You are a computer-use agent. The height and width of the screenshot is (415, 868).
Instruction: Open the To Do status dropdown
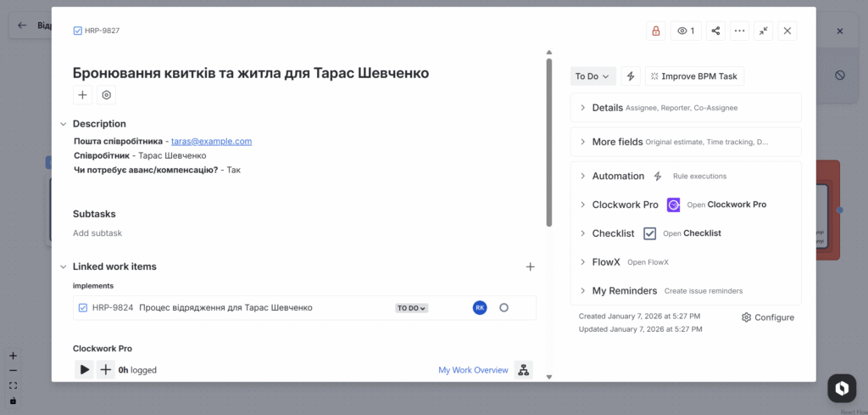[593, 76]
